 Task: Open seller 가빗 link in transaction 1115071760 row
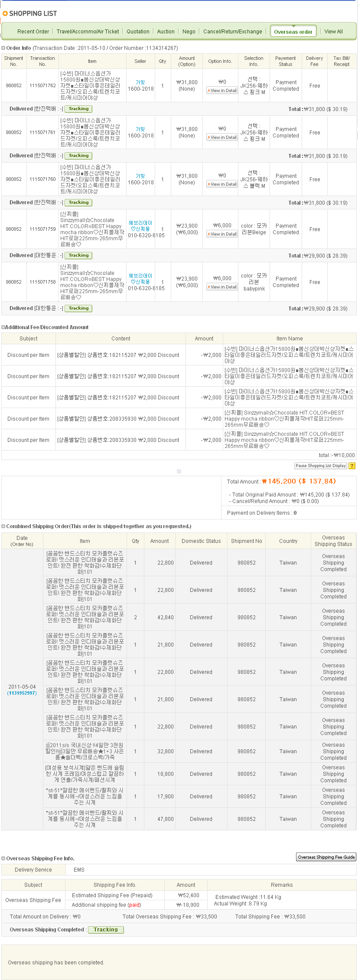[140, 176]
